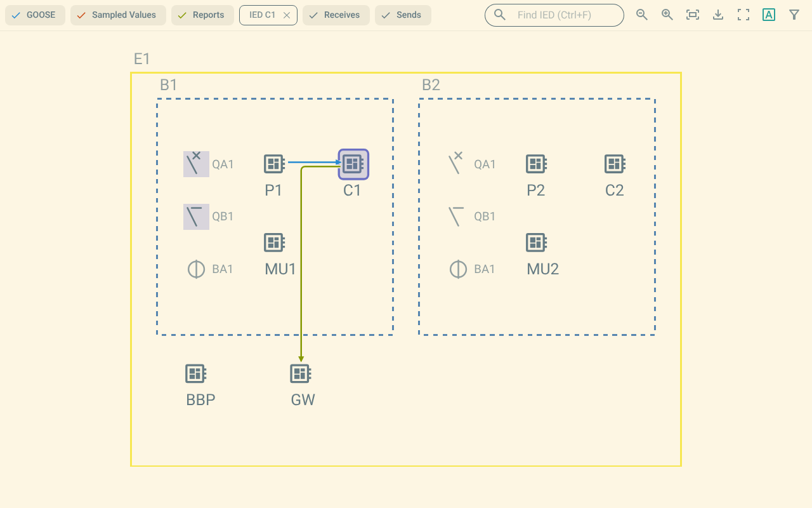Click the blue GOOSE arrow from P1 to C1
The image size is (812, 508).
click(x=314, y=162)
